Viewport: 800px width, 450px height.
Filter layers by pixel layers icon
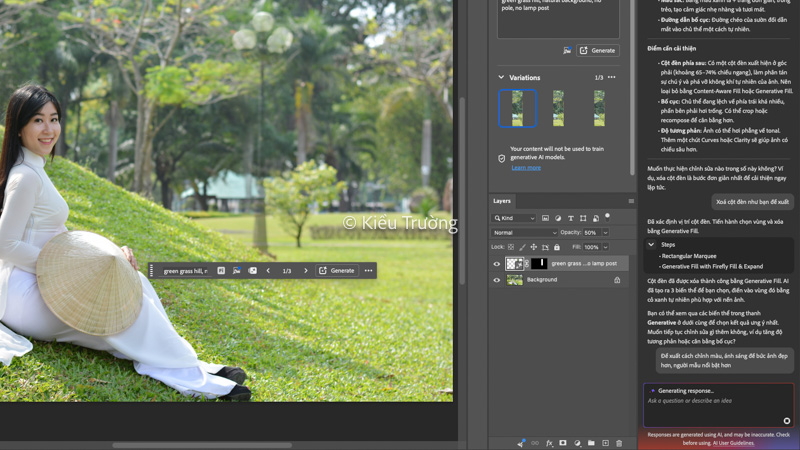coord(545,218)
